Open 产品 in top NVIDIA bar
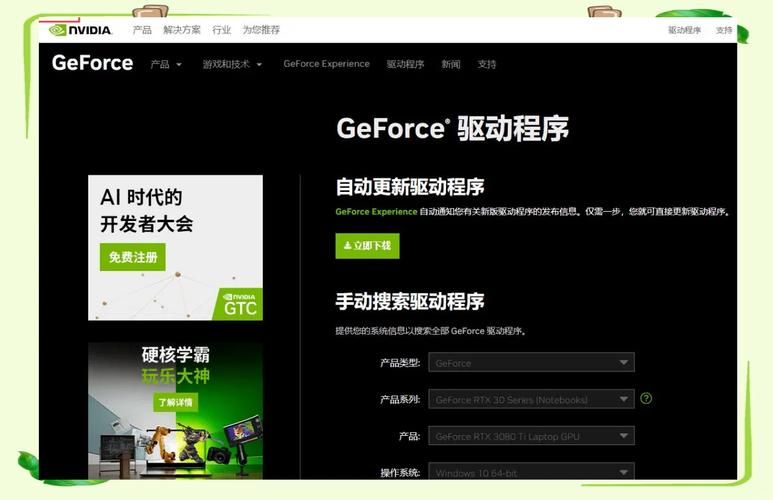Viewport: 773px width, 500px height. (142, 30)
